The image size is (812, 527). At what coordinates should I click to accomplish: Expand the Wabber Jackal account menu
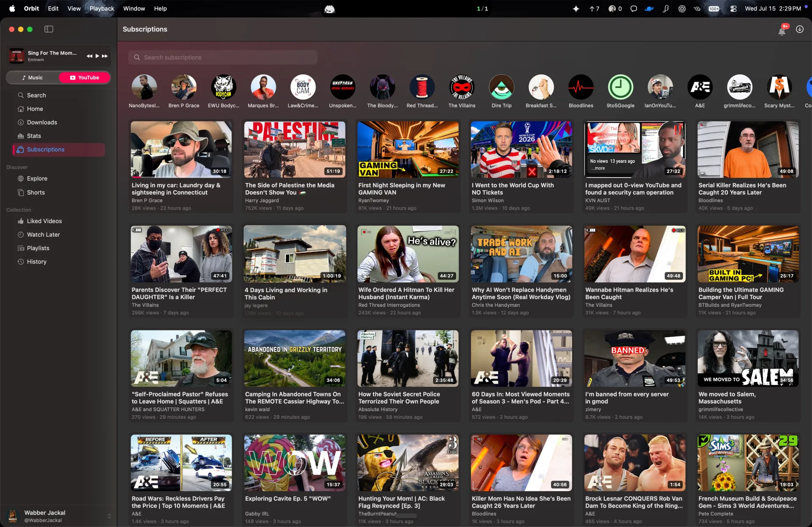[x=109, y=516]
